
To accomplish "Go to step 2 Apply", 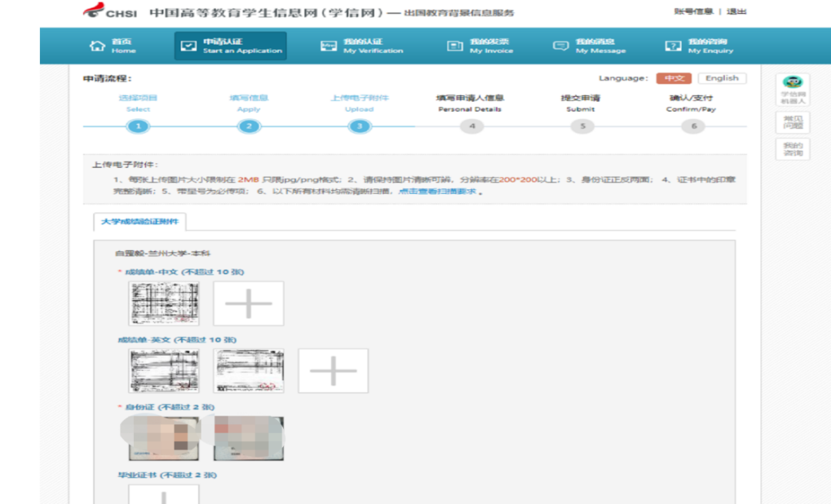I will pyautogui.click(x=249, y=126).
